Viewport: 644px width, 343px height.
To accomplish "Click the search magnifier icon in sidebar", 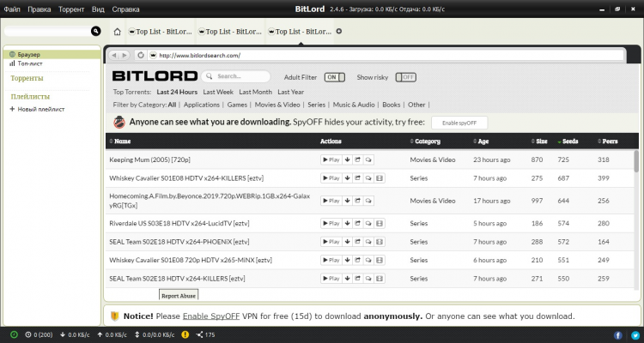I will 95,31.
